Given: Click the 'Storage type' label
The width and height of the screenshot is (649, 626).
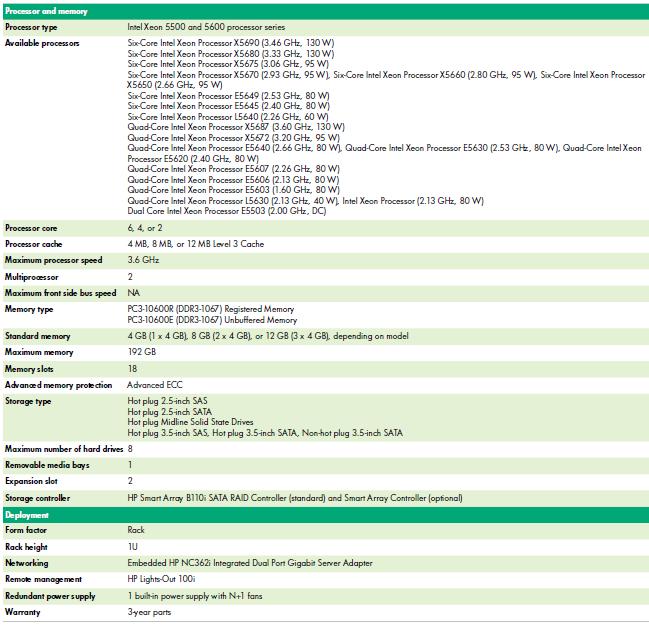Looking at the screenshot, I should (x=28, y=401).
